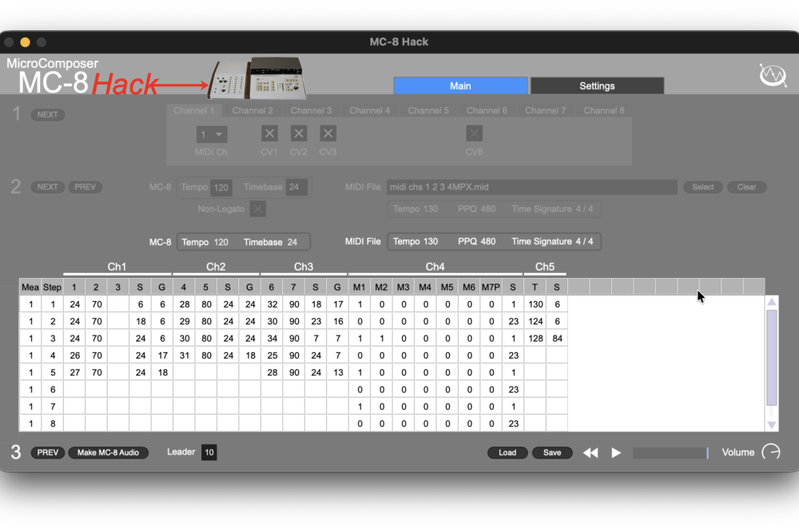Switch to the Settings tab

(597, 85)
